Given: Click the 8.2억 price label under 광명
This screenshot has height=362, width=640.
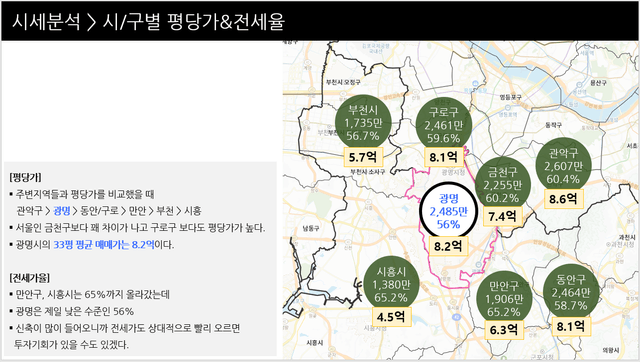Looking at the screenshot, I should (x=448, y=246).
